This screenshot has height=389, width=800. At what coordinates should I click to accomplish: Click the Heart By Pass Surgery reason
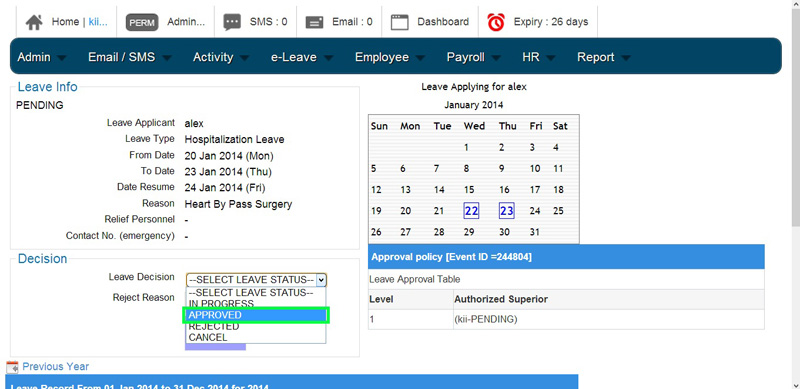(238, 204)
